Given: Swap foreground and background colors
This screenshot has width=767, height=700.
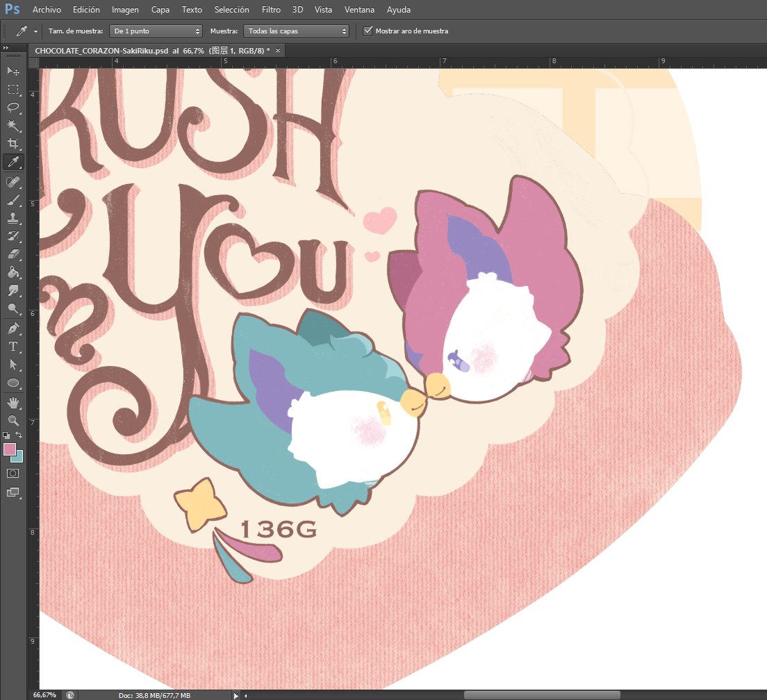Looking at the screenshot, I should 19,435.
